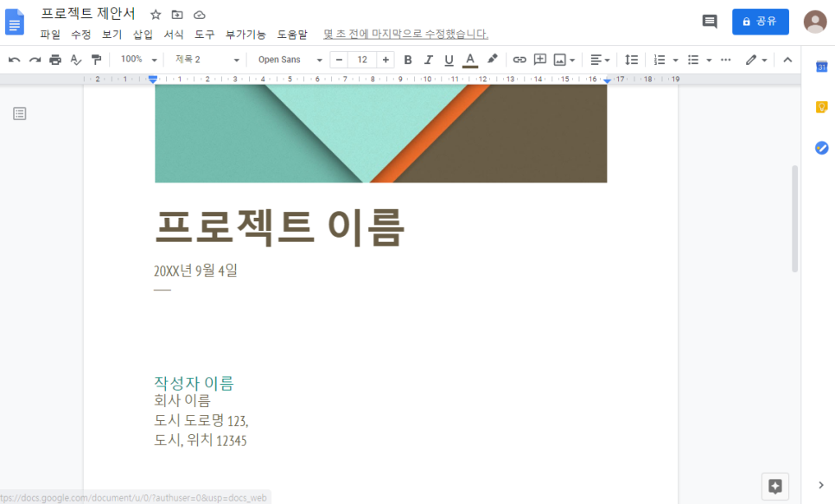835x504 pixels.
Task: Open paragraph style 제목 2 dropdown
Action: tap(207, 60)
